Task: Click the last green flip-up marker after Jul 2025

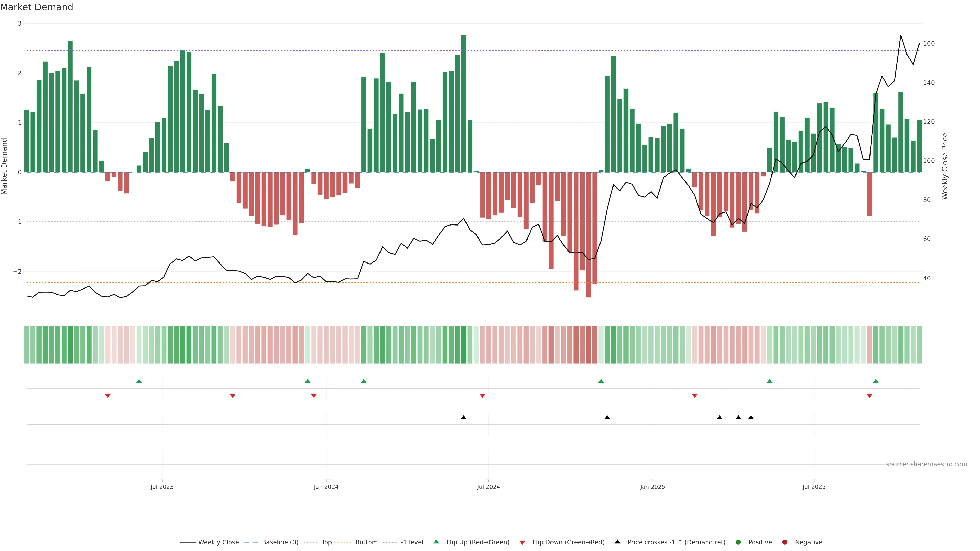Action: (876, 381)
